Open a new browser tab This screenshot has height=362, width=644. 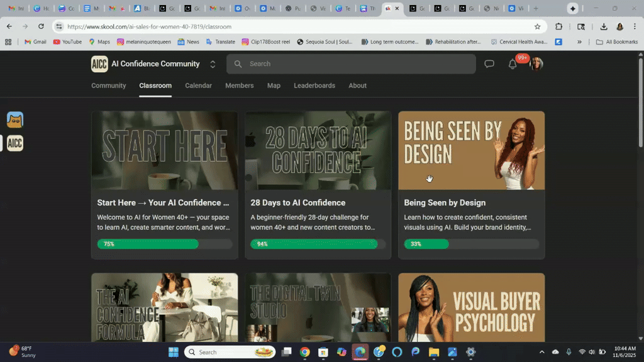pos(536,8)
